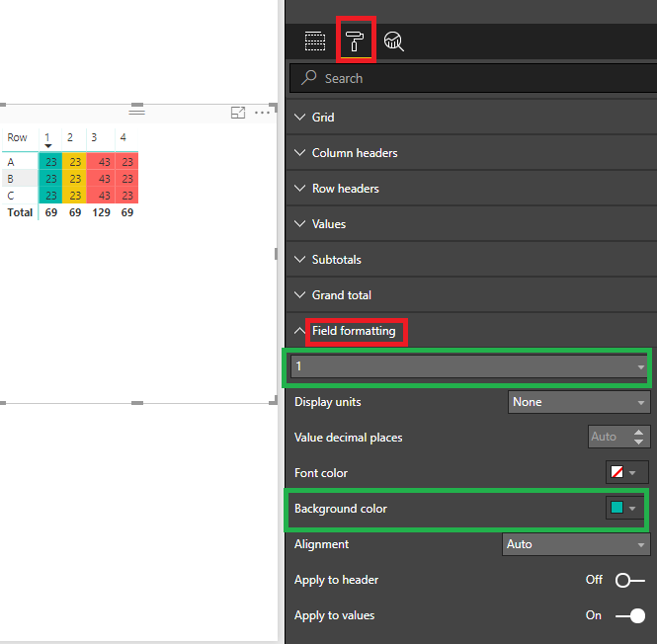Open the Analytics magnifier icon
This screenshot has width=657, height=644.
[x=394, y=41]
